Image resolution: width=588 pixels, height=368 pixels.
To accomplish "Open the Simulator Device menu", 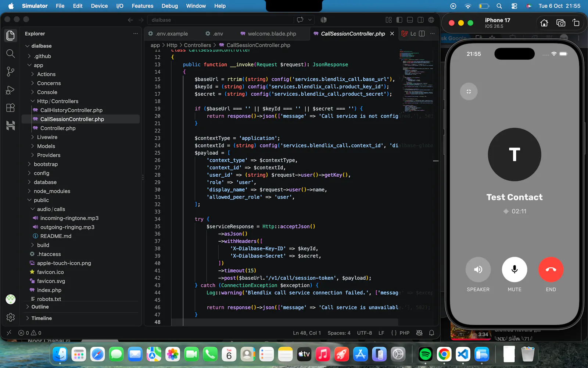I will [99, 6].
